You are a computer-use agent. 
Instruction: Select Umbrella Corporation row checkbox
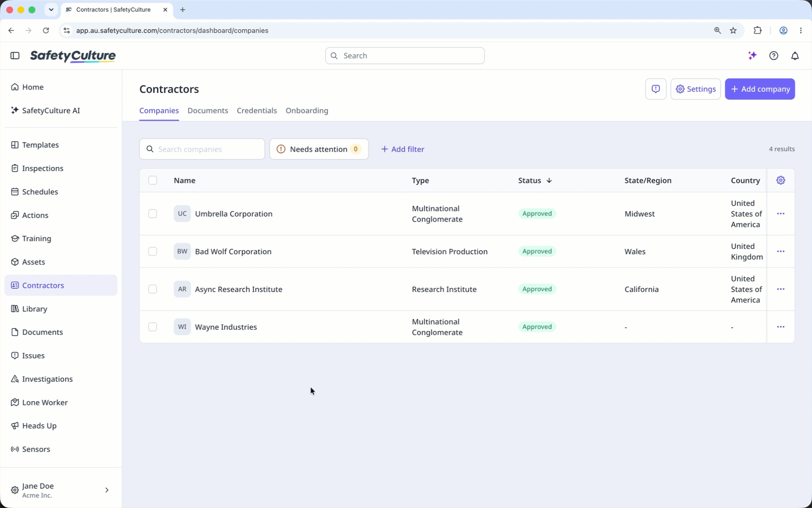pos(153,214)
